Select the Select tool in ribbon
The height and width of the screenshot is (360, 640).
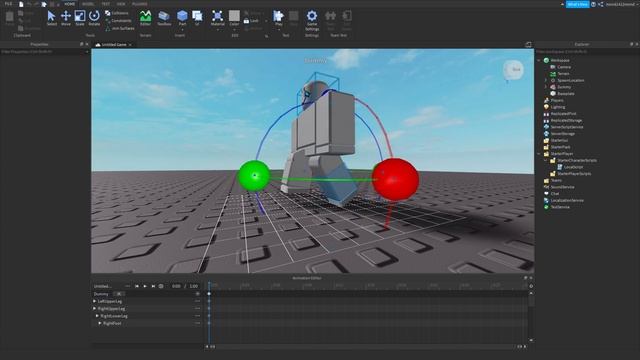tap(51, 18)
